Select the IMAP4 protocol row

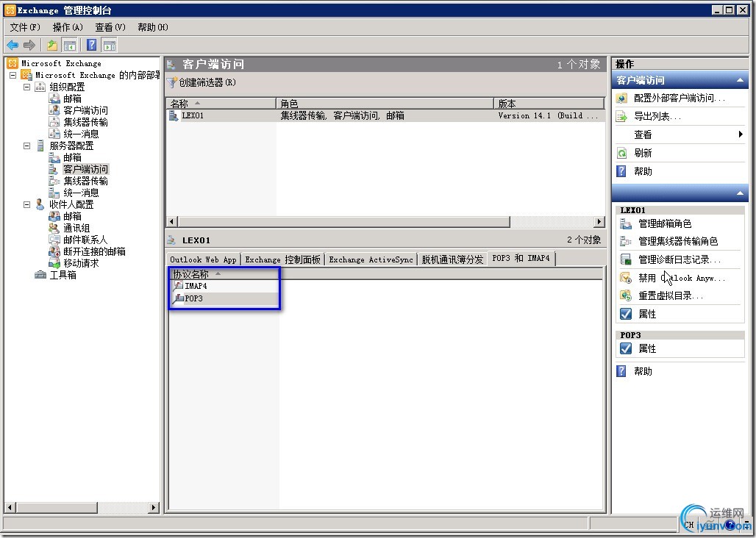[196, 286]
